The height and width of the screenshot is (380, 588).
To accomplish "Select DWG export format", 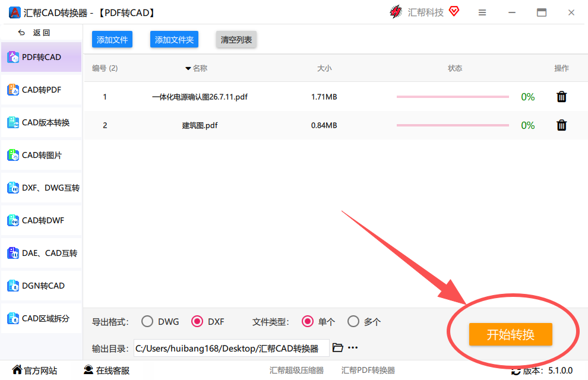I will click(x=147, y=322).
